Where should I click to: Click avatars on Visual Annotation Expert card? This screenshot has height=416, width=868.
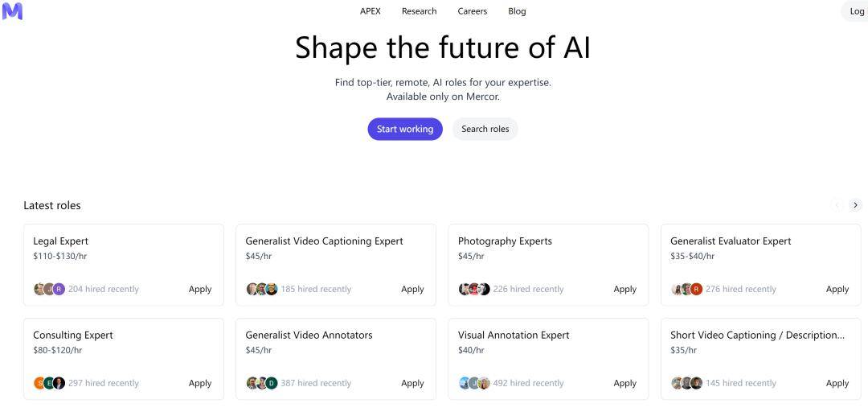tap(474, 383)
